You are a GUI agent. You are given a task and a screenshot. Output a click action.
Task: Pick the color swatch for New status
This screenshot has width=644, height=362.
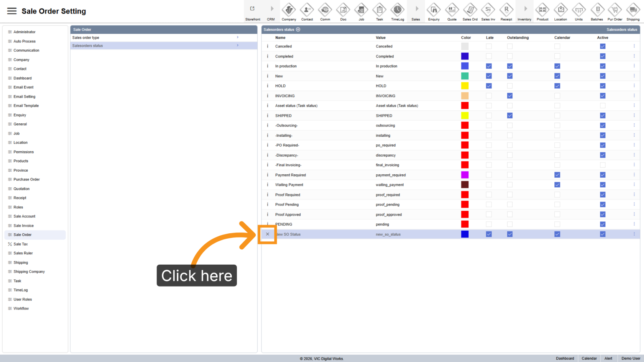(x=465, y=76)
